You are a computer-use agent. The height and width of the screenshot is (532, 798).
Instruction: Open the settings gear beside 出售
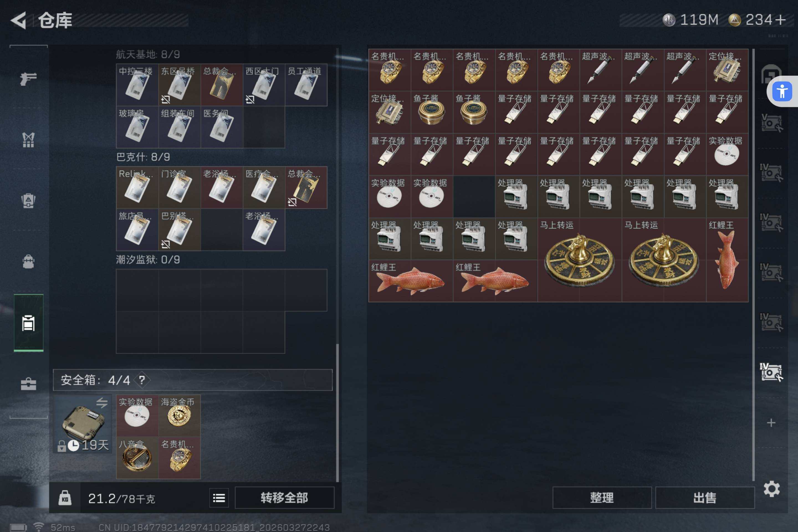[x=771, y=489]
